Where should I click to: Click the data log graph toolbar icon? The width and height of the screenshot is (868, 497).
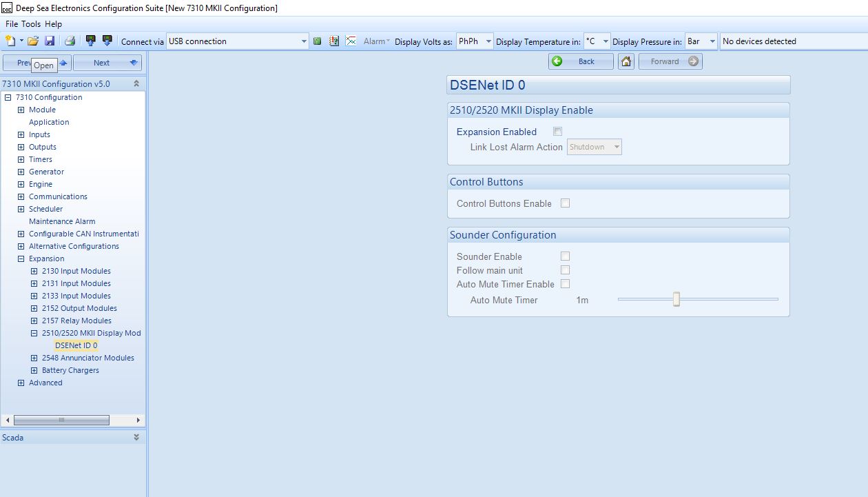[x=351, y=41]
